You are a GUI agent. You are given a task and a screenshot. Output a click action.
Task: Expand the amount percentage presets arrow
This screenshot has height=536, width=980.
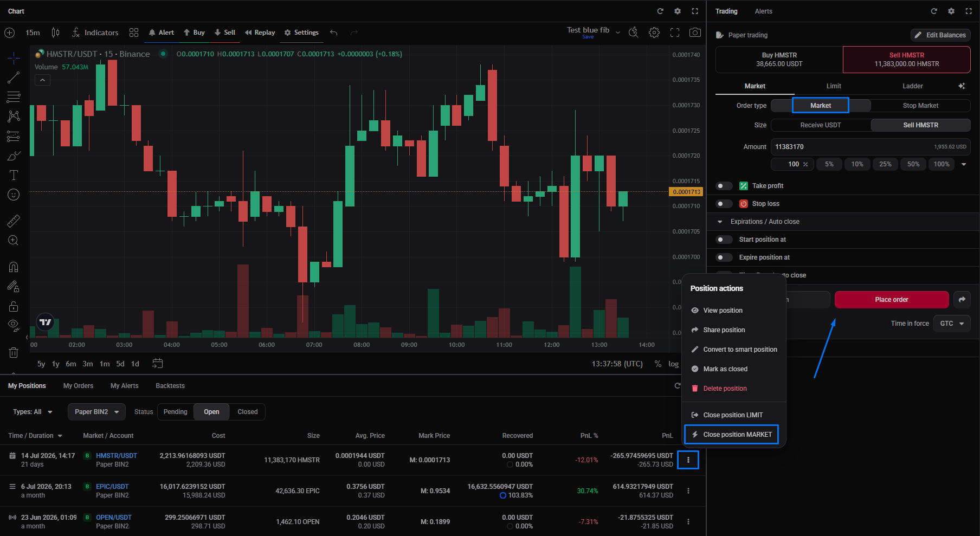[x=964, y=164]
